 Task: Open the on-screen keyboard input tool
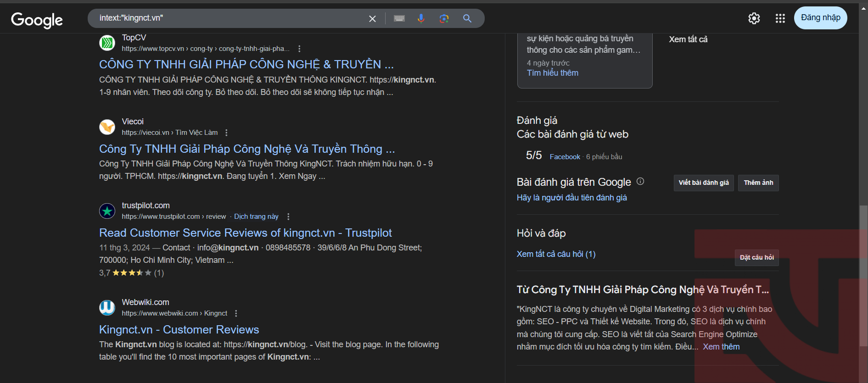pos(399,18)
